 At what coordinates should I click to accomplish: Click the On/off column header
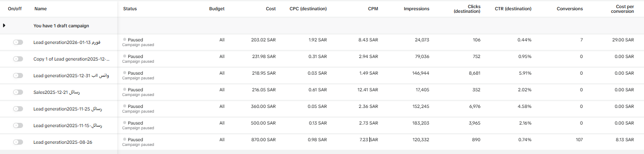point(15,9)
